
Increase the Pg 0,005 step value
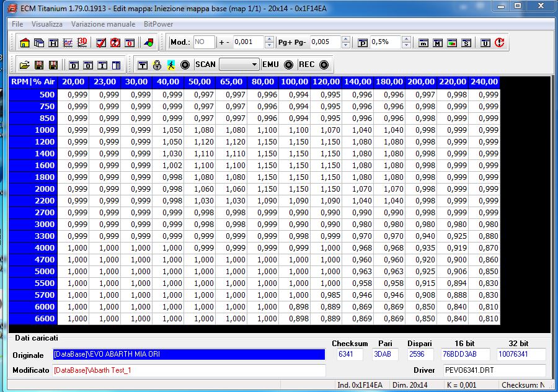click(x=346, y=39)
